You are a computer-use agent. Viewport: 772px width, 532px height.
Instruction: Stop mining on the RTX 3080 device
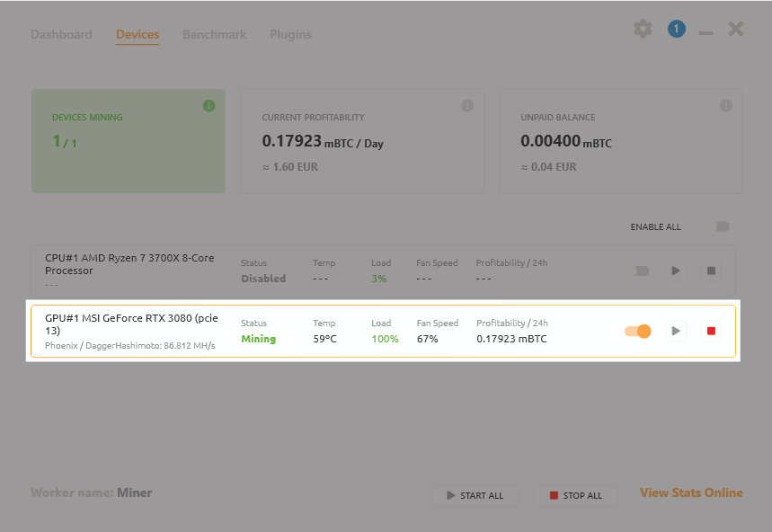pos(711,331)
